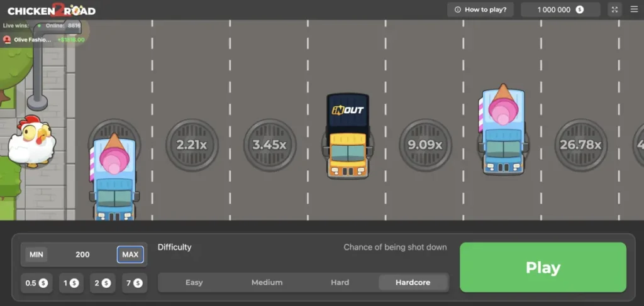Switch difficulty to Medium
The image size is (644, 306).
click(x=267, y=283)
